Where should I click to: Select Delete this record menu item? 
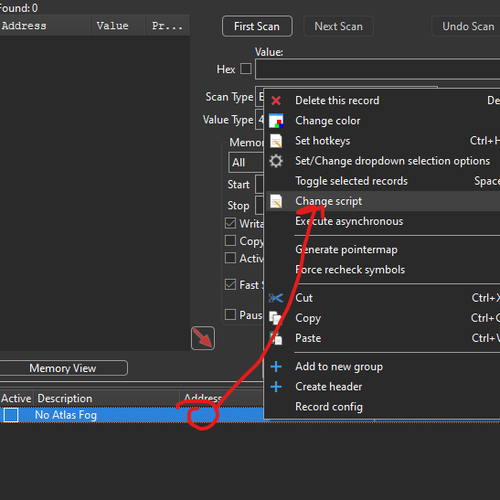383,100
